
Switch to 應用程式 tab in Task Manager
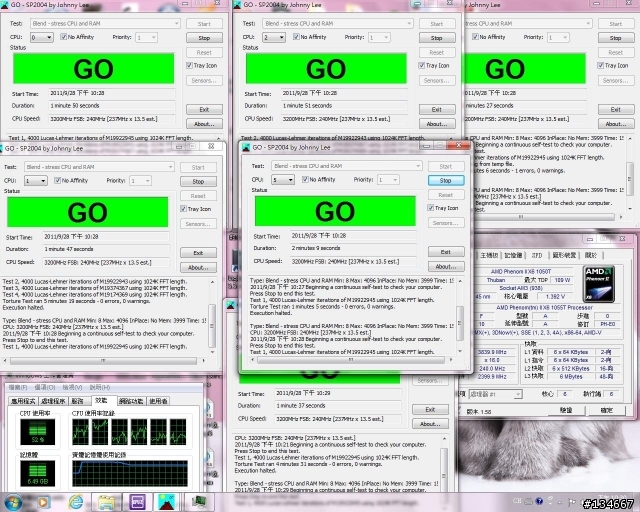point(23,401)
